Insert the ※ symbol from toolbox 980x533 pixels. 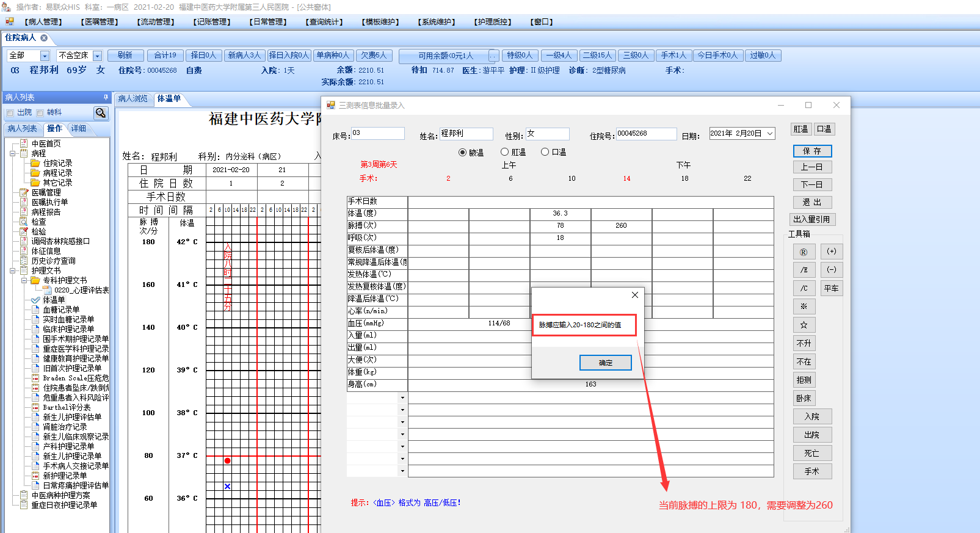(x=804, y=306)
